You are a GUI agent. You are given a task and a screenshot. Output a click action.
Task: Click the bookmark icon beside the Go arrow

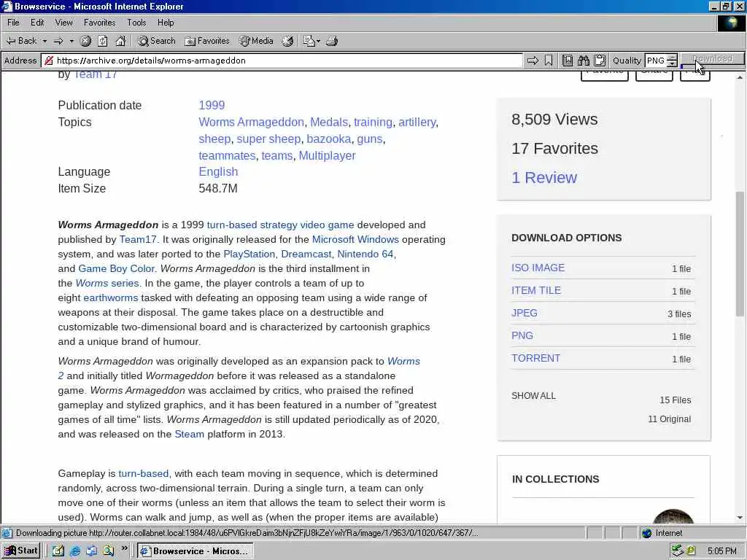(549, 61)
